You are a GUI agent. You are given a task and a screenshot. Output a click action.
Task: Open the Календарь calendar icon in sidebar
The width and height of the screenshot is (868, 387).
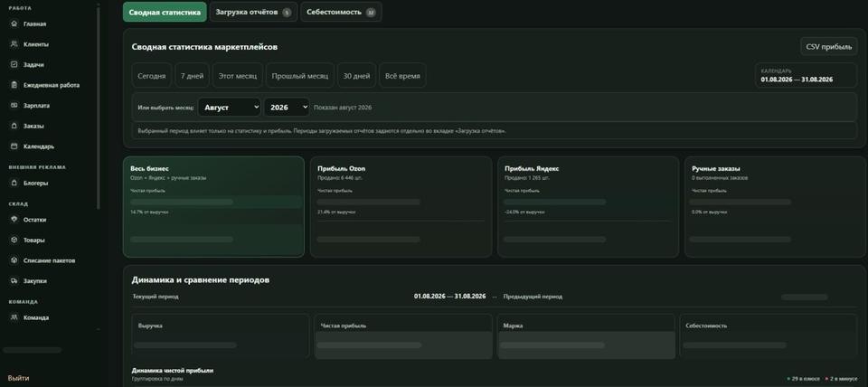point(14,146)
